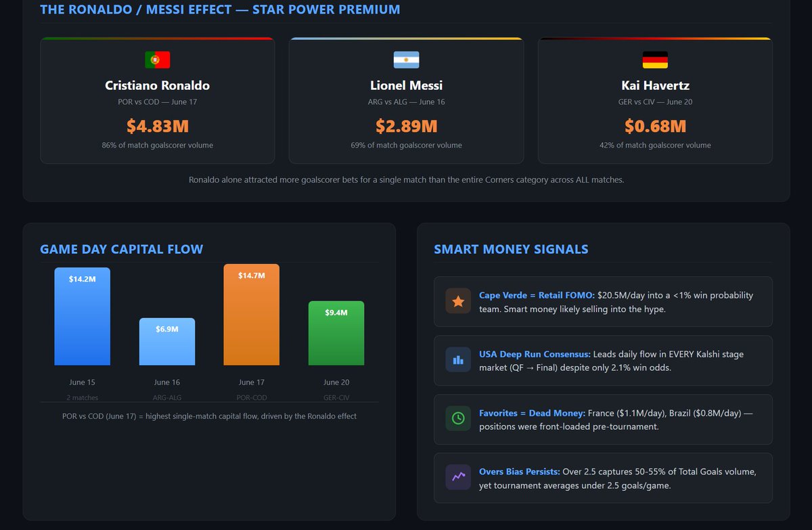Click the 'GER-CIV' chart sublabel
This screenshot has height=530, width=812.
tap(336, 397)
